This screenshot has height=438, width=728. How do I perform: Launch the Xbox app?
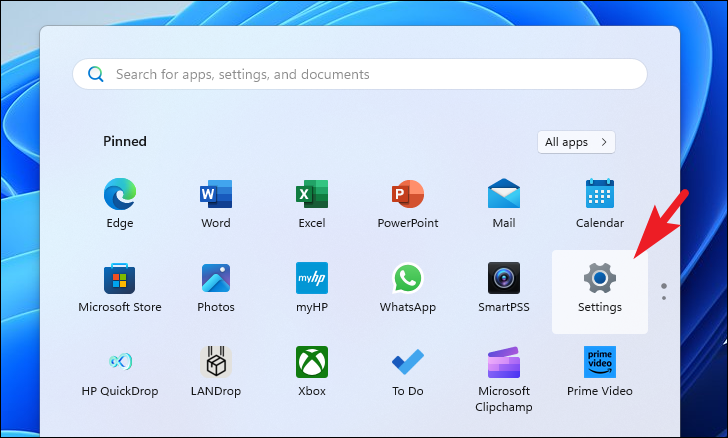[x=312, y=372]
